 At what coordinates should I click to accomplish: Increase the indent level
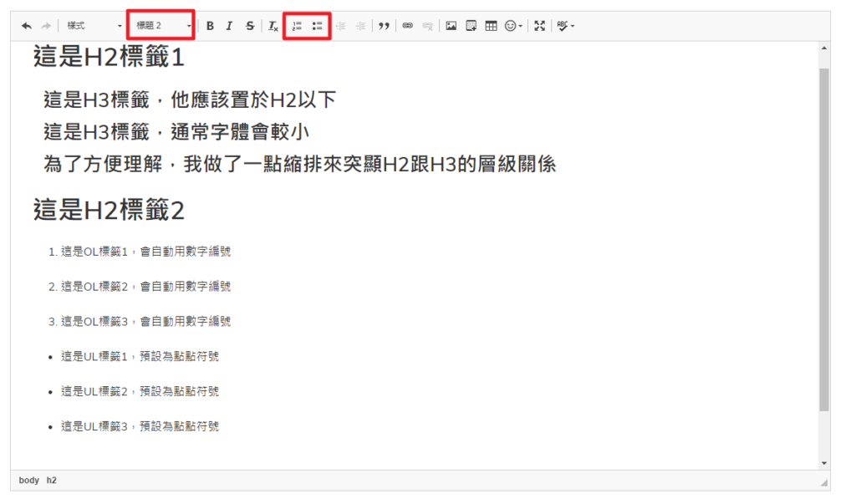(x=361, y=26)
